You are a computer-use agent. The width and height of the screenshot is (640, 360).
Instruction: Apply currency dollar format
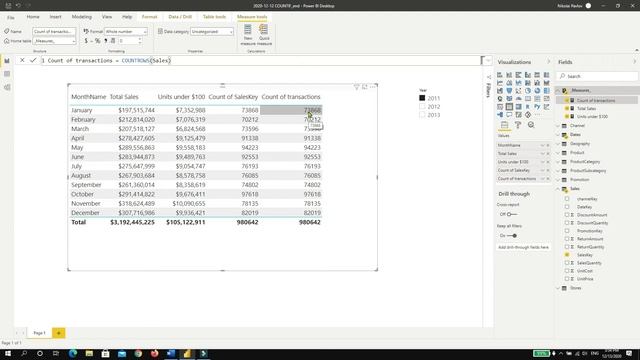click(86, 41)
